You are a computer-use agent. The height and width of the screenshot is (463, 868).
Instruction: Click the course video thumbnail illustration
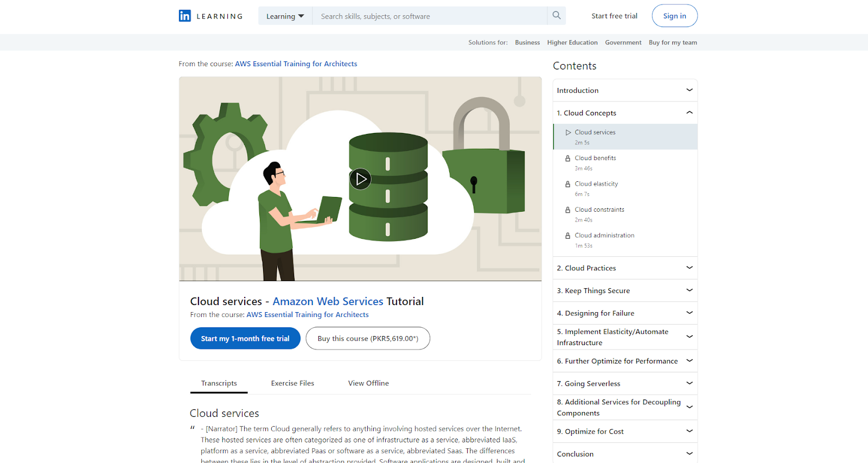coord(360,179)
